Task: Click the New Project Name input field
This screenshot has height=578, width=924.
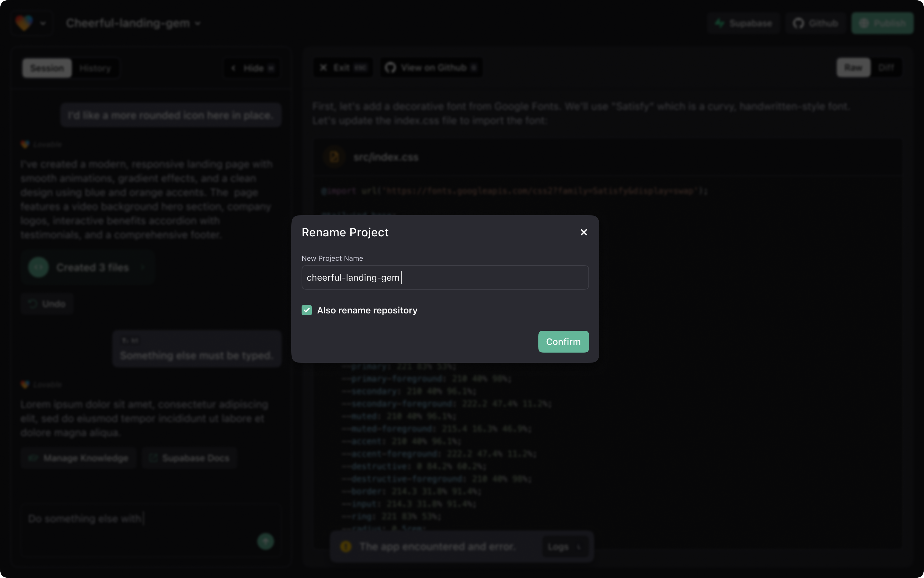Action: [x=445, y=277]
